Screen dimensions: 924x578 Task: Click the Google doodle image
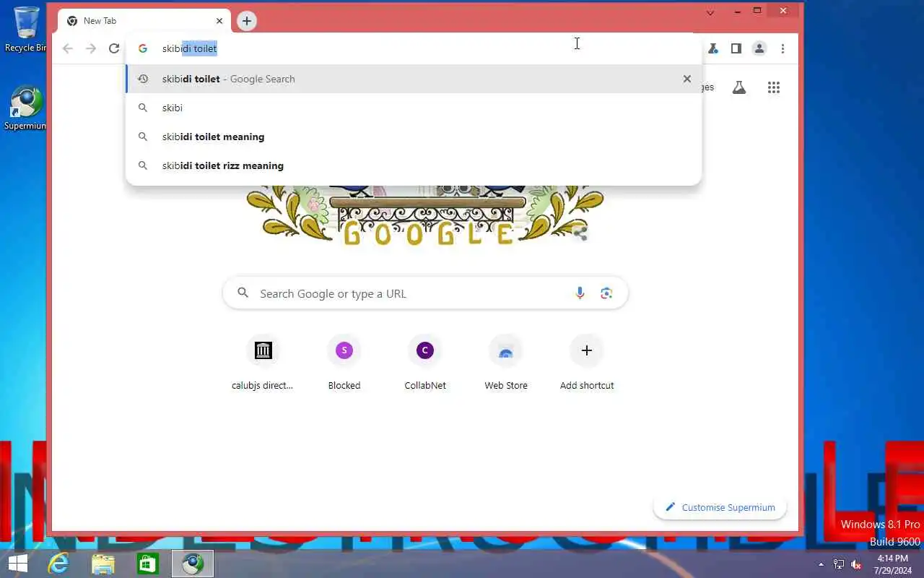pyautogui.click(x=425, y=215)
